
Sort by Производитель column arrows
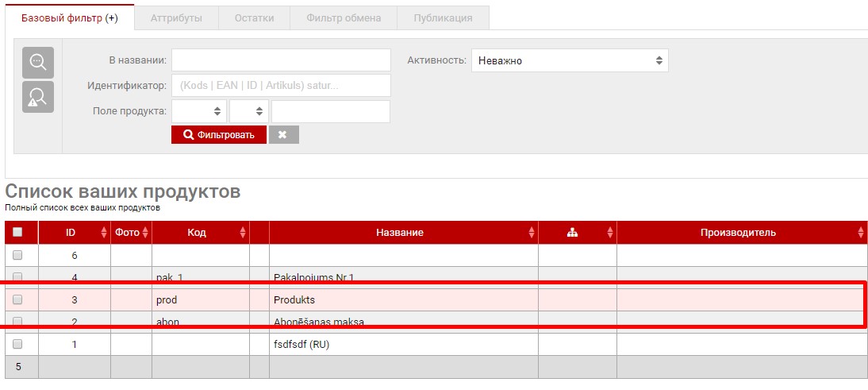(x=861, y=233)
